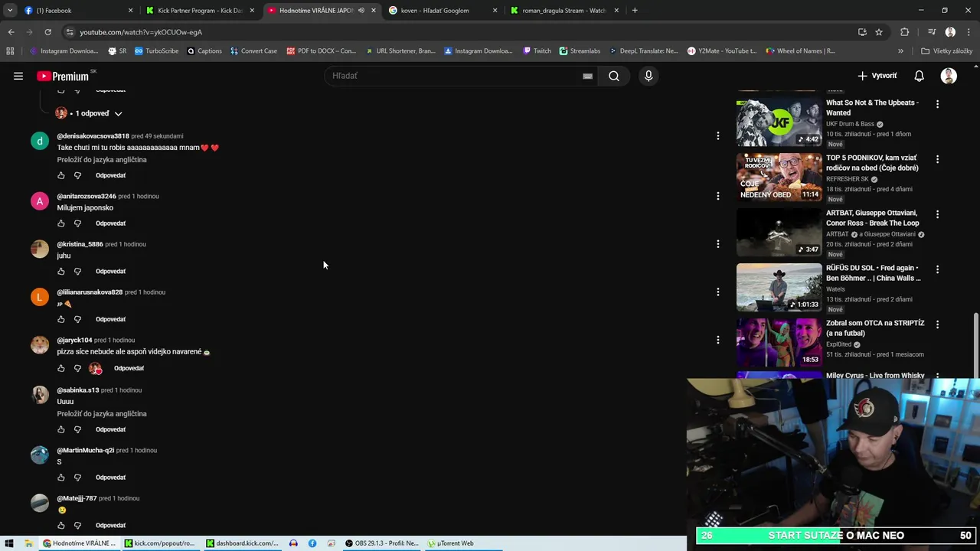Click the search magnifier button
The width and height of the screenshot is (980, 551).
[614, 76]
